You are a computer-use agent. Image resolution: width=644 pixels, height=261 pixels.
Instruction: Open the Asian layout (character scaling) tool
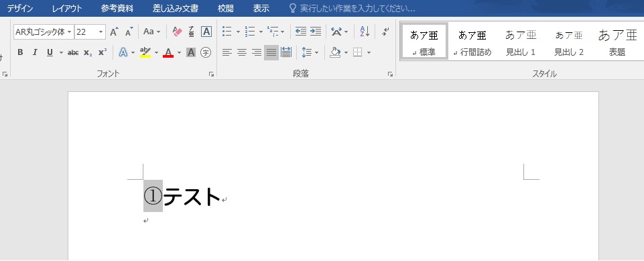point(339,32)
